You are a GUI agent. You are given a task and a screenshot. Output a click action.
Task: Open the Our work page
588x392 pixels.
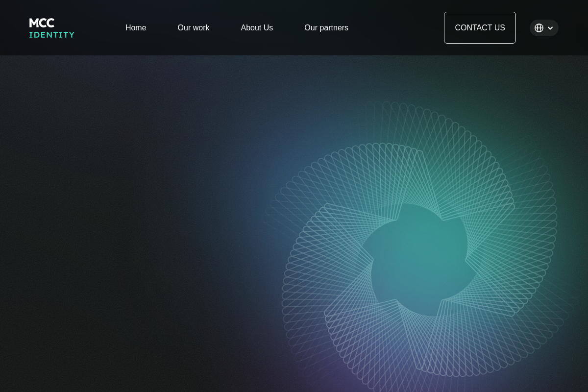click(x=193, y=28)
